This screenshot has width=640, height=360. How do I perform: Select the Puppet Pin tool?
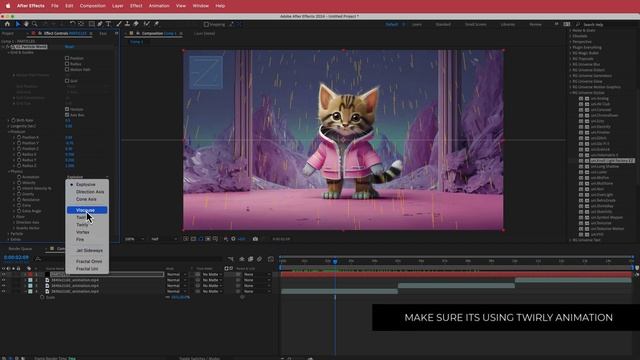tap(156, 24)
